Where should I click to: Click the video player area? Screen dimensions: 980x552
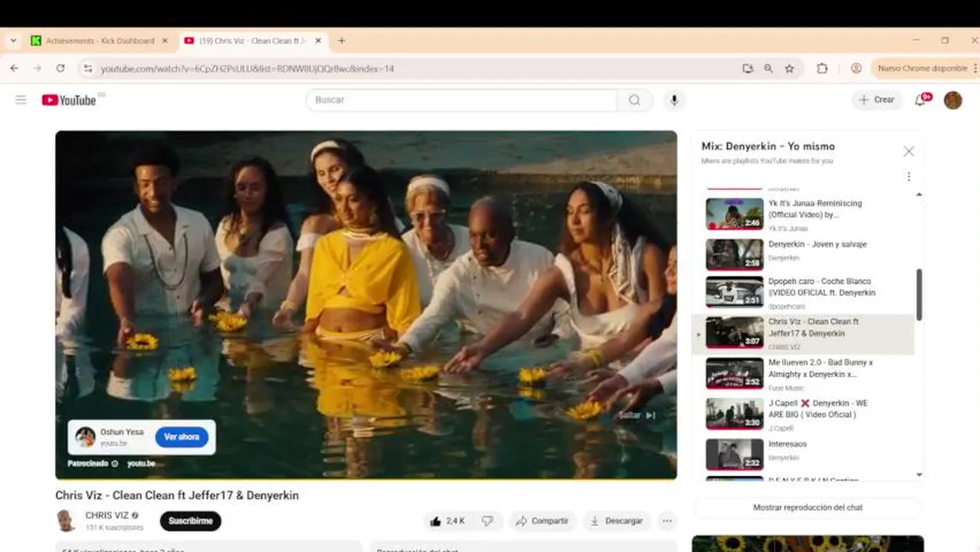(366, 304)
